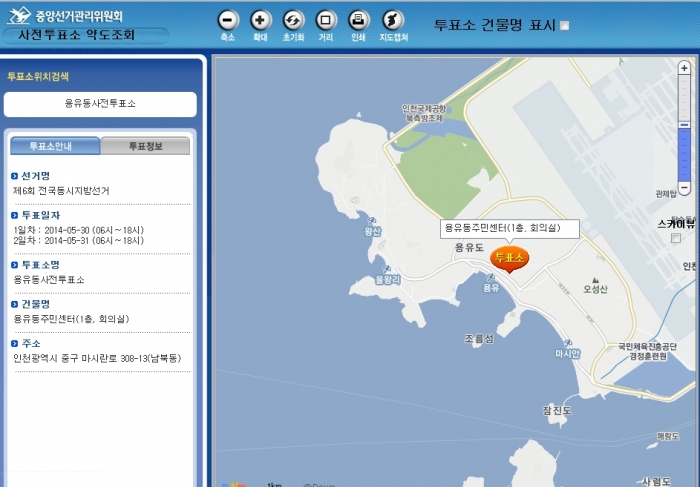Click the 사렴도 label on map
This screenshot has width=700, height=487.
pos(656,481)
